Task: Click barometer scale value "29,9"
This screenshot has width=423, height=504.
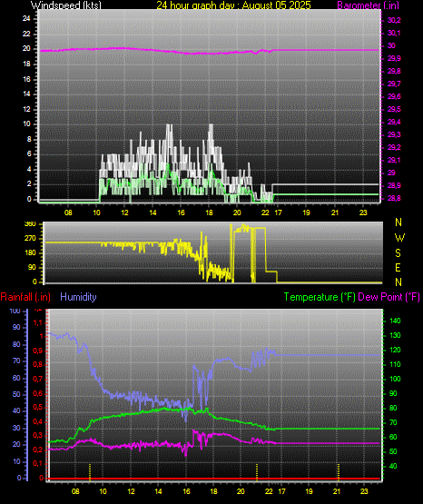Action: point(394,58)
